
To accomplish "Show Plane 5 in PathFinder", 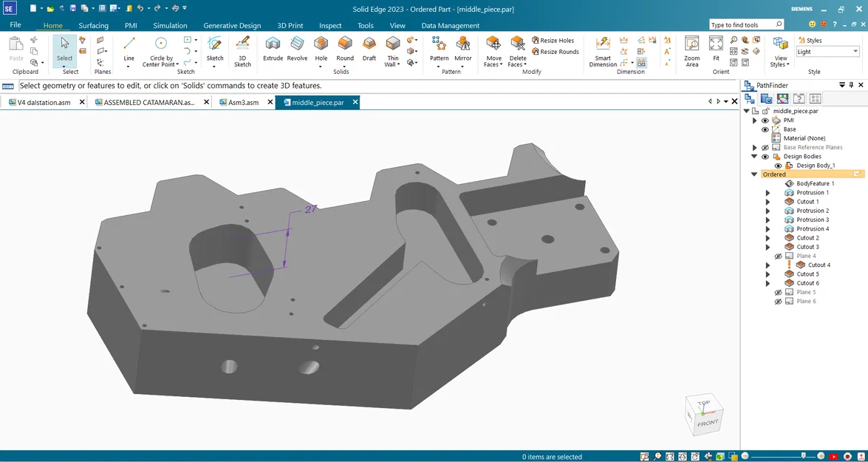I will (x=778, y=292).
